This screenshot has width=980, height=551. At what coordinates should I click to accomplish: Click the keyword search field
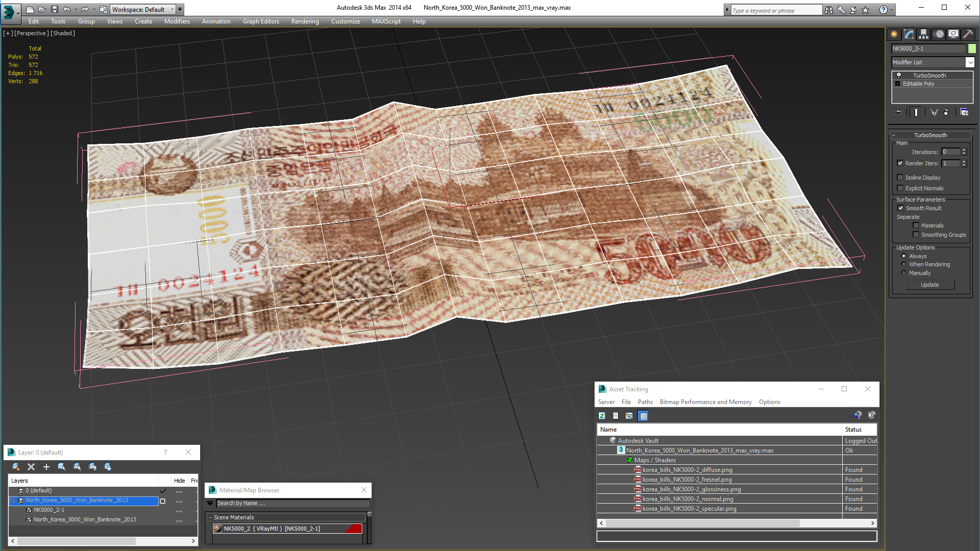click(x=776, y=10)
